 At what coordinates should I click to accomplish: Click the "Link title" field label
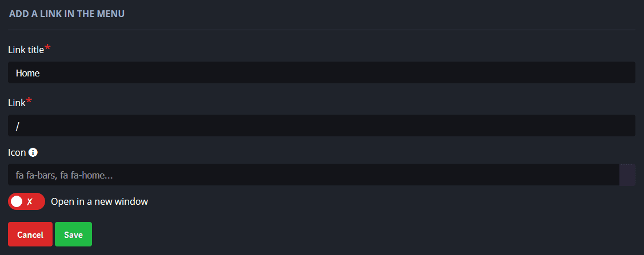[26, 50]
